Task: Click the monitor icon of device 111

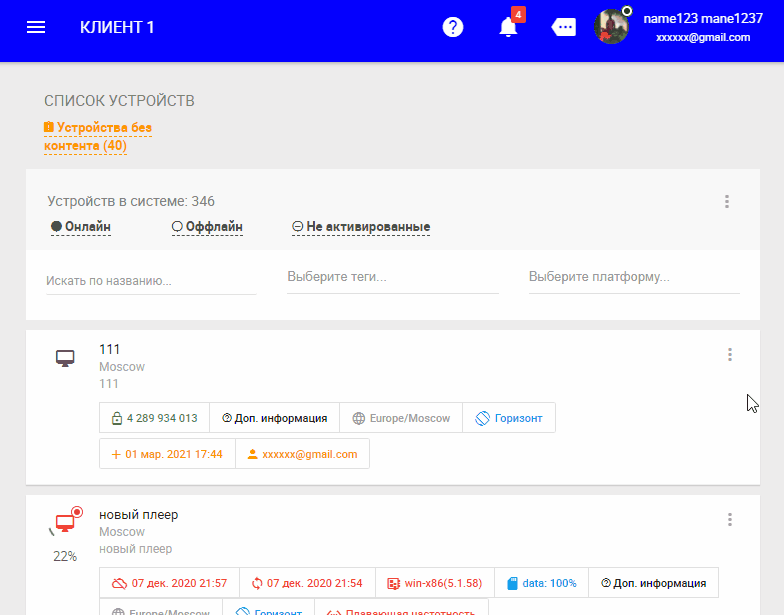Action: pos(65,358)
